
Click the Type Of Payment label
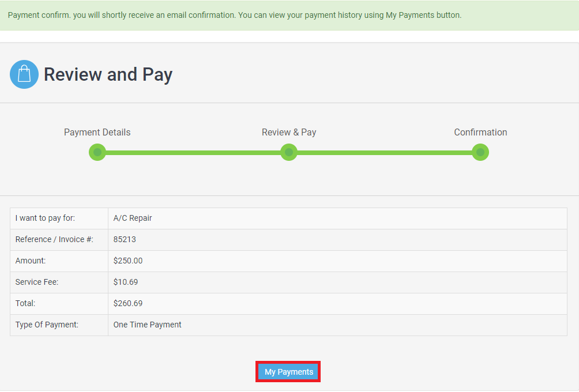coord(47,325)
